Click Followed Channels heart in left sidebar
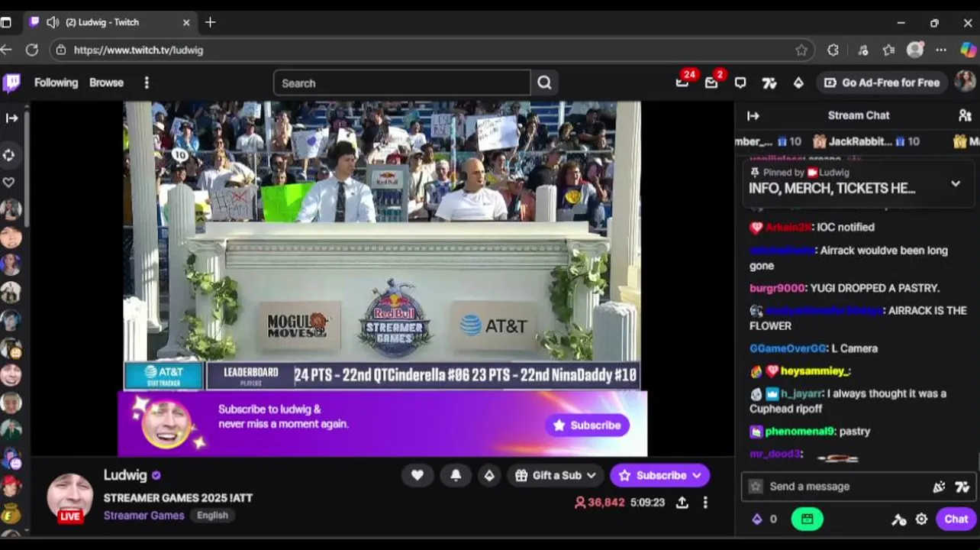 pos(9,183)
